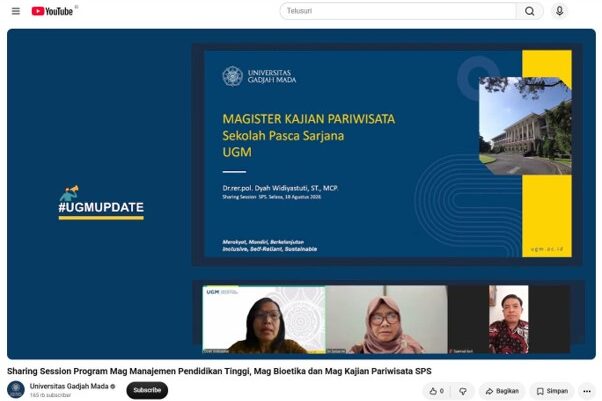Share the video via Bagikan button

click(x=502, y=391)
